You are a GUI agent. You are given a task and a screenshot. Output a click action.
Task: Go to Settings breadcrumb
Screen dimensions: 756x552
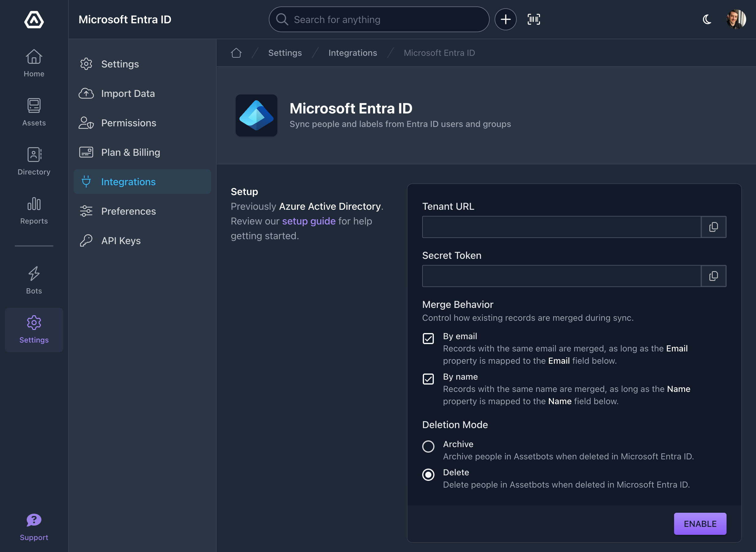[x=285, y=53]
